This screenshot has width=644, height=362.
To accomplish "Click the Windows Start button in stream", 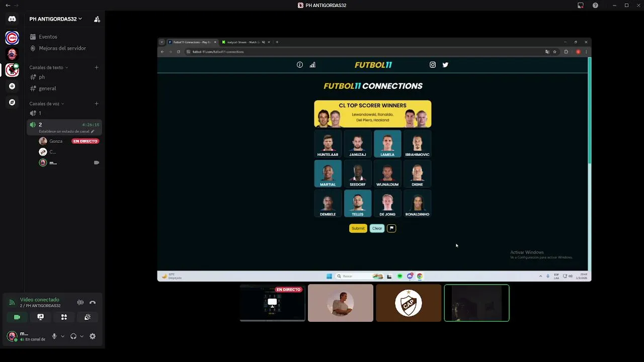I will click(329, 276).
